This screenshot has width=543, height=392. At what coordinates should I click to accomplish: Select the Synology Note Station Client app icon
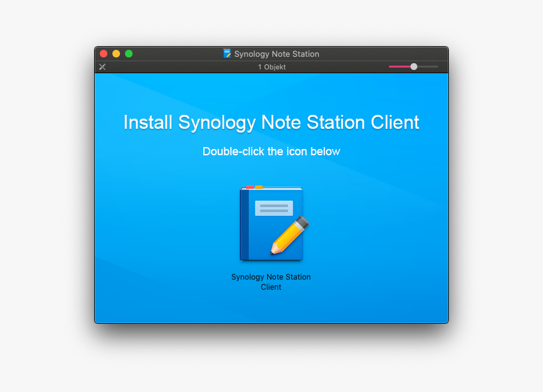click(x=273, y=223)
